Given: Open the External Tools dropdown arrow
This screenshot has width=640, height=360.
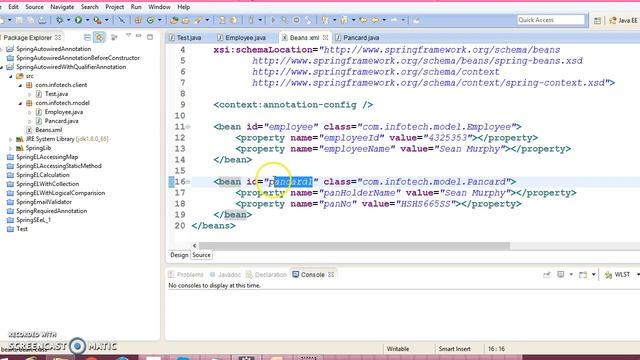Looking at the screenshot, I should click(107, 20).
